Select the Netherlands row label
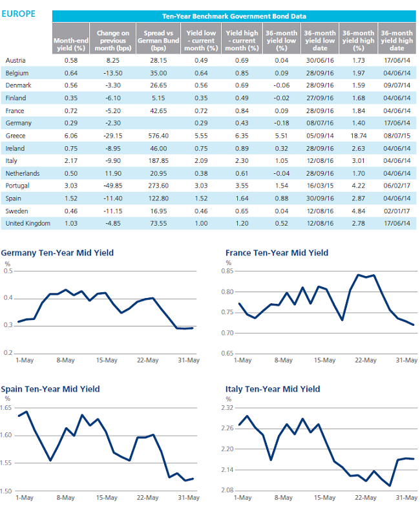Image resolution: width=420 pixels, height=512 pixels. 22,174
